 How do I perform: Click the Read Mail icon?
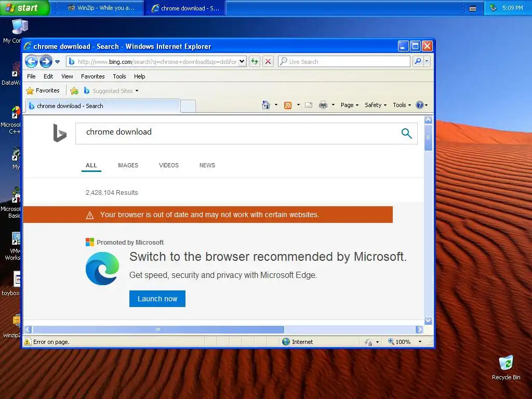click(309, 105)
